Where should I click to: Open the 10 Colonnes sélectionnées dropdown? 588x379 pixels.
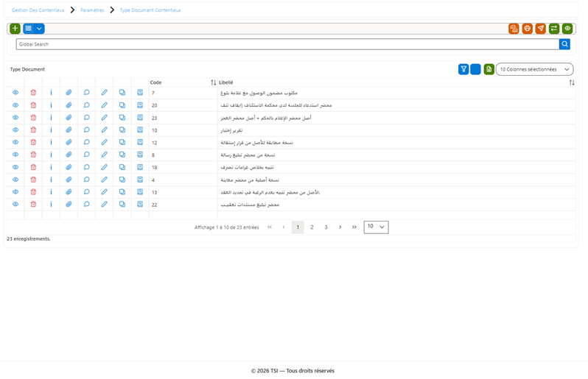[534, 69]
